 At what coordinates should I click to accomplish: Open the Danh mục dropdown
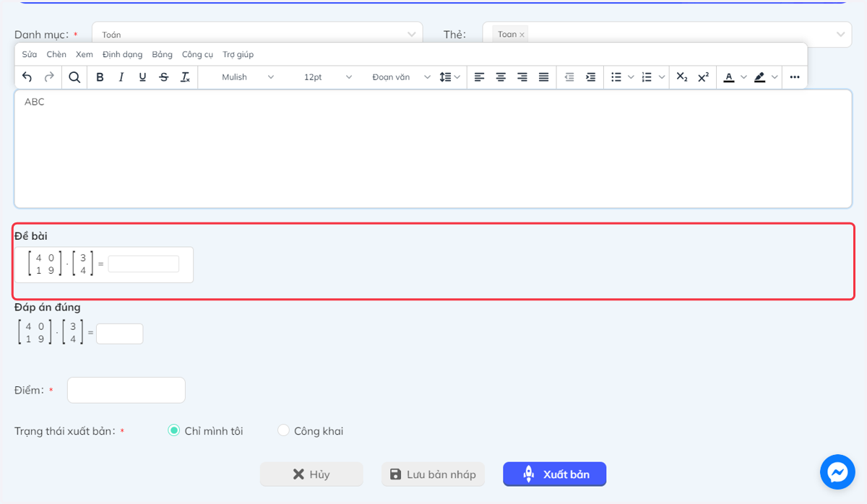(257, 34)
